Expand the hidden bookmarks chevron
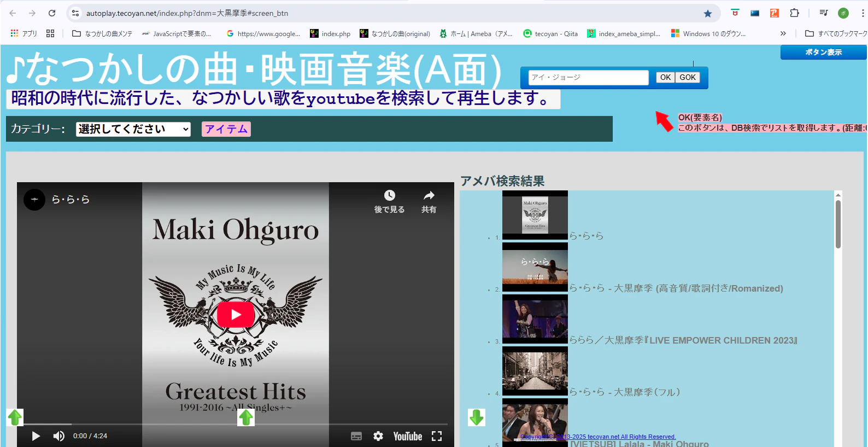 (x=783, y=33)
